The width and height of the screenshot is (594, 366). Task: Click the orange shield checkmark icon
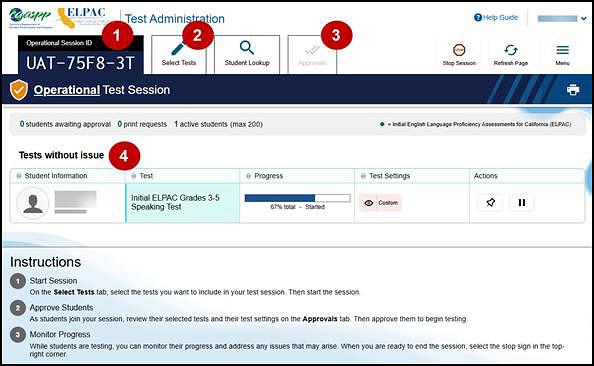[19, 90]
